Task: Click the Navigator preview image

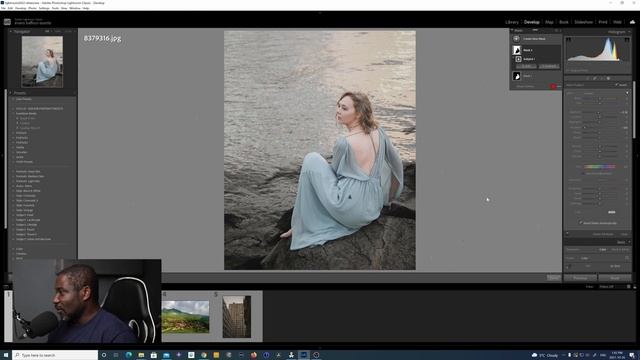Action: (x=42, y=62)
